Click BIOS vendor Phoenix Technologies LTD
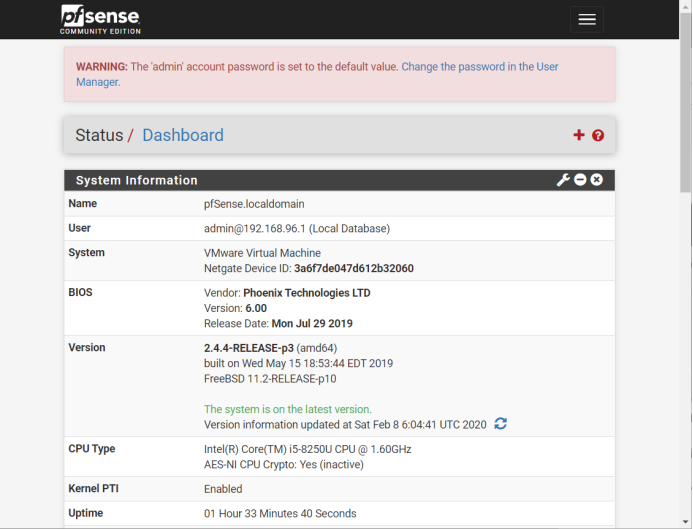Image resolution: width=693 pixels, height=529 pixels. [x=307, y=293]
